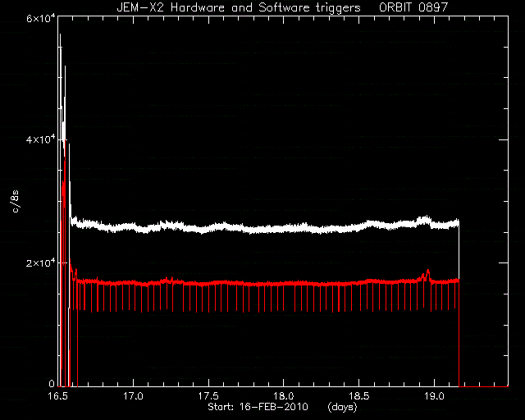
Task: Click the 0 origin label on the y-axis
Action: coord(52,383)
